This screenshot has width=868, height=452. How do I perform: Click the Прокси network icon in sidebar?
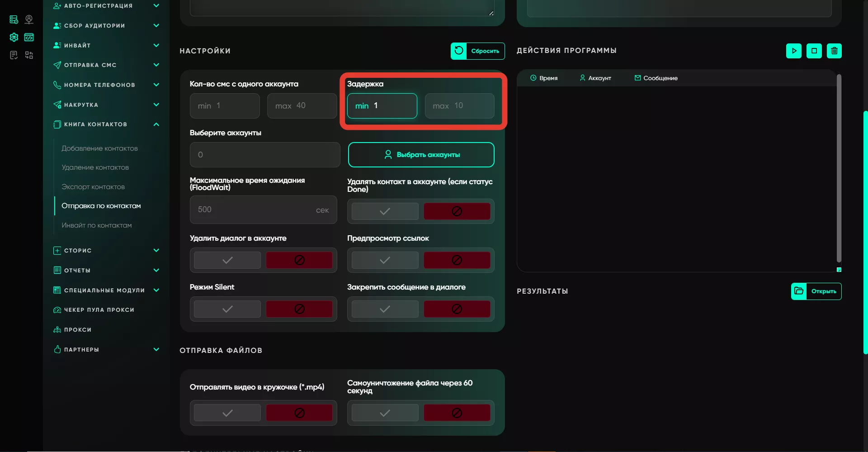coord(57,329)
